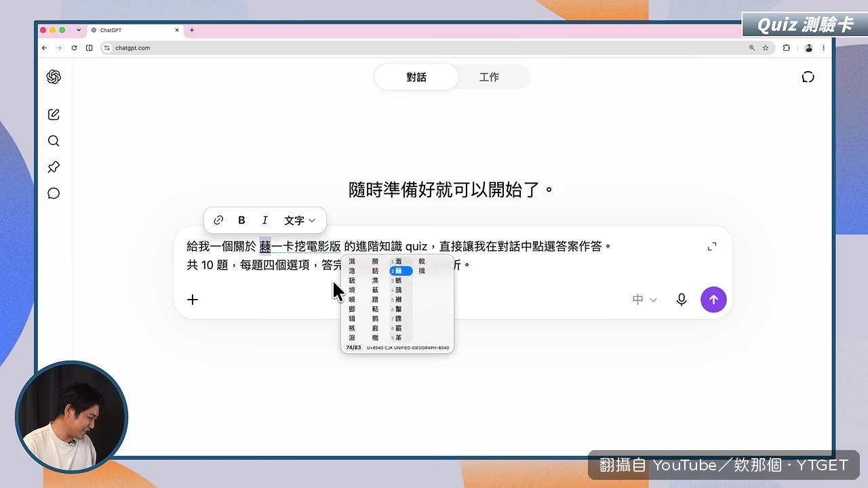
Task: Apply bold from the formatting toolbar
Action: point(241,220)
